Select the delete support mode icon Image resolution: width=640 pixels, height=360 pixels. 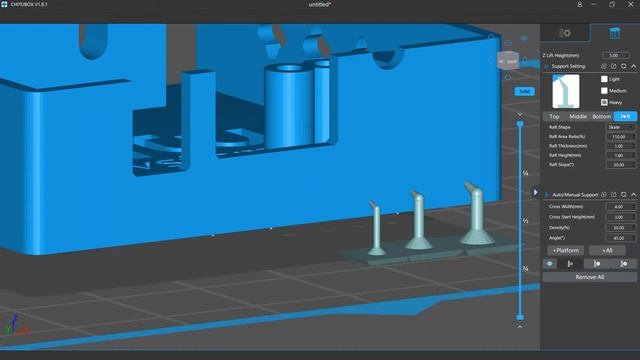click(x=597, y=264)
